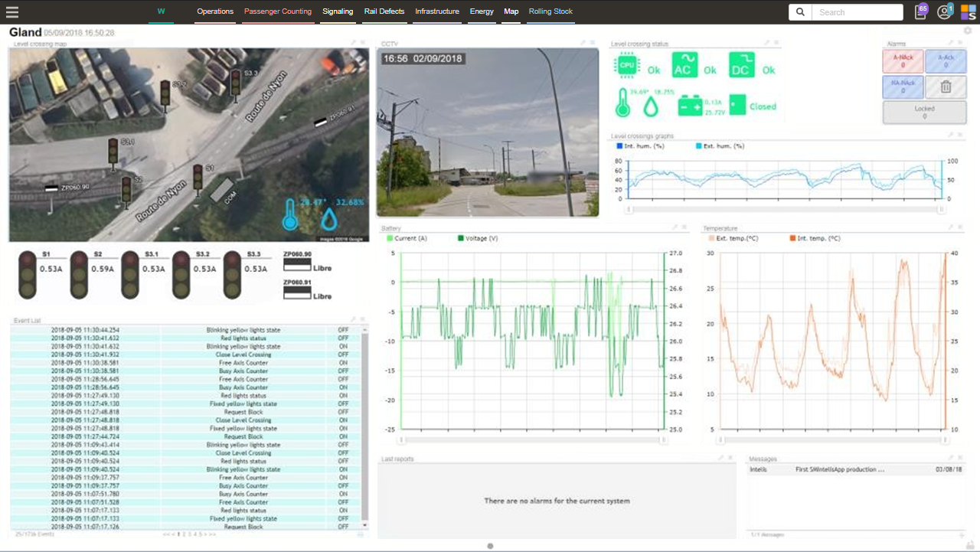Click the search magnifier icon
The image size is (980, 552).
point(800,12)
